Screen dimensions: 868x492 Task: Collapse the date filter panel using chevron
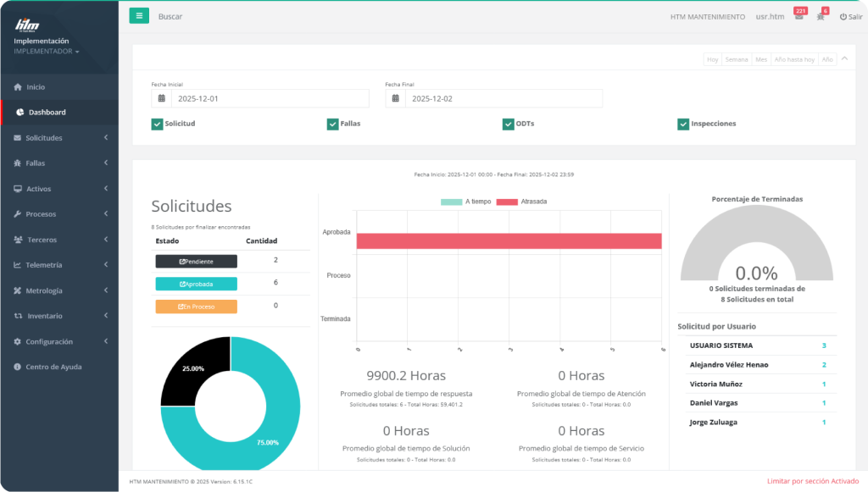(x=844, y=58)
